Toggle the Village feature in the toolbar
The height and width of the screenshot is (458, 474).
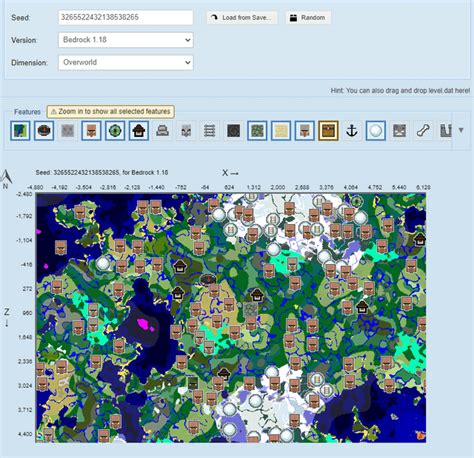point(91,130)
